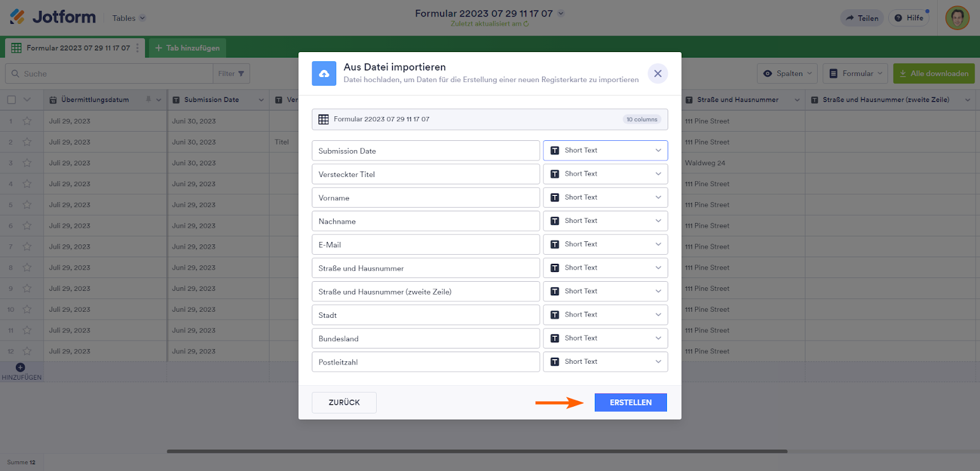The height and width of the screenshot is (471, 980).
Task: Open the Tables product dropdown
Action: 129,18
